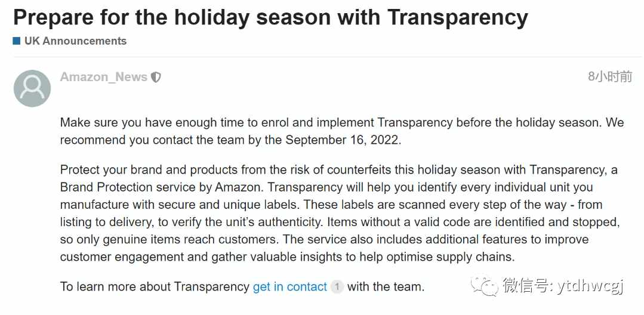The image size is (644, 315).
Task: Click the 'Prepare for the holiday season' title
Action: (270, 17)
